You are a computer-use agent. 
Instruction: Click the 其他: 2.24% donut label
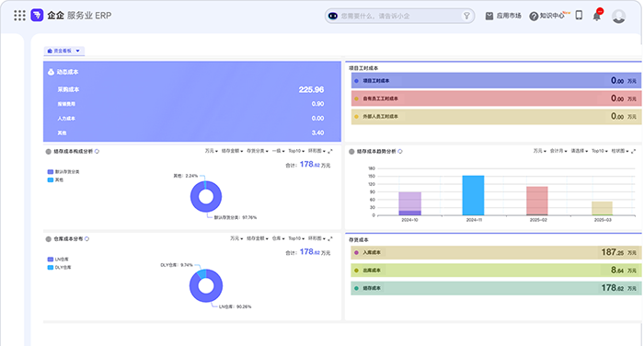coord(185,176)
